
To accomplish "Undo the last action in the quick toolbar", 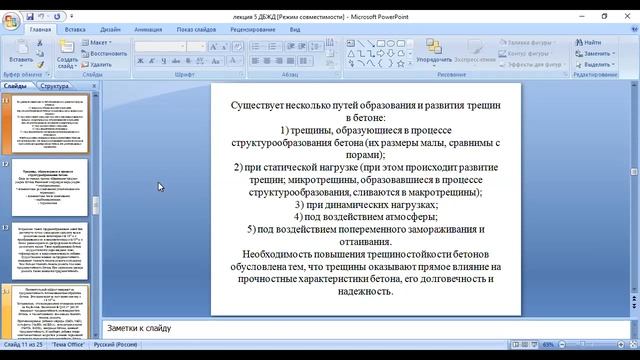I will point(41,17).
